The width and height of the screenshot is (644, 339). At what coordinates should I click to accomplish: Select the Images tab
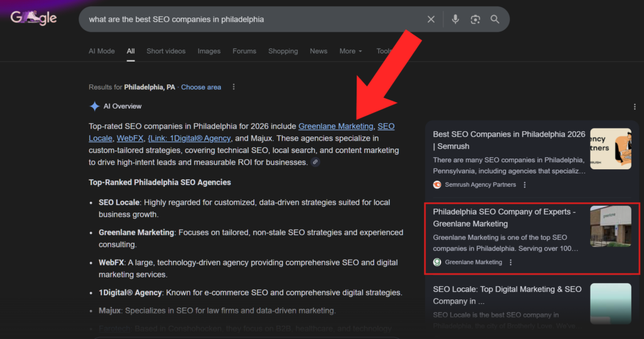(209, 51)
